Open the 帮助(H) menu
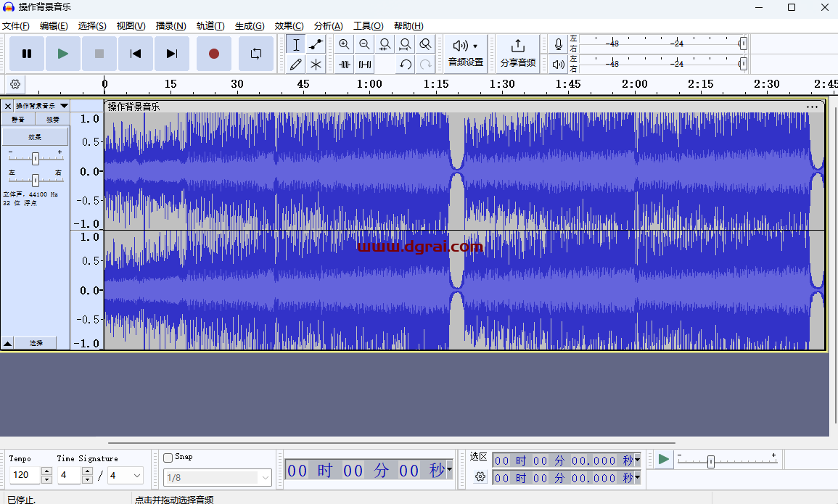The height and width of the screenshot is (504, 838). [408, 25]
